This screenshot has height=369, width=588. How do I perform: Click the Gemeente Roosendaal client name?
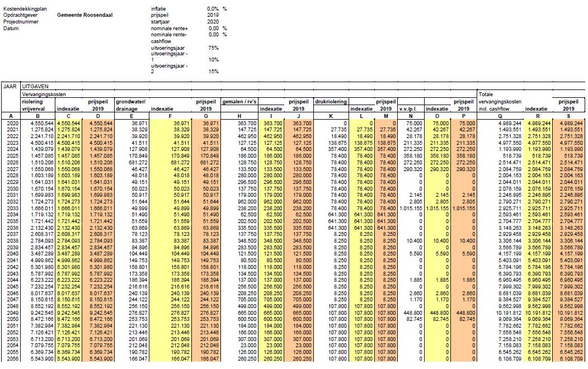point(84,15)
